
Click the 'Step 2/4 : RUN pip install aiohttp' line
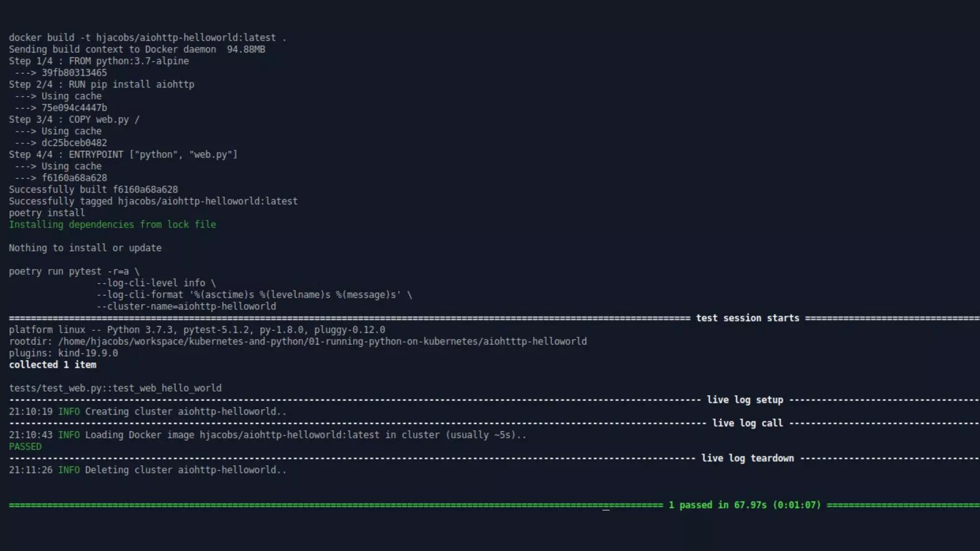[x=101, y=85]
